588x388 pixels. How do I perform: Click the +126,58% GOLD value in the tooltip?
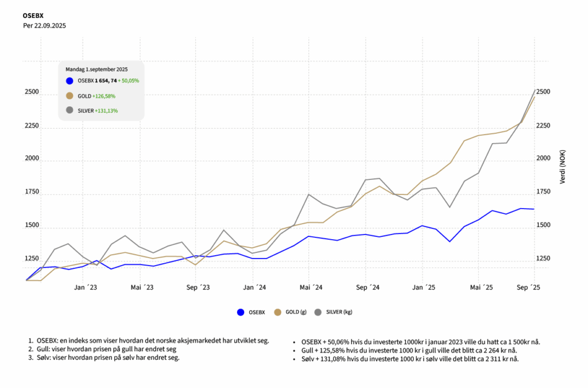click(x=104, y=96)
